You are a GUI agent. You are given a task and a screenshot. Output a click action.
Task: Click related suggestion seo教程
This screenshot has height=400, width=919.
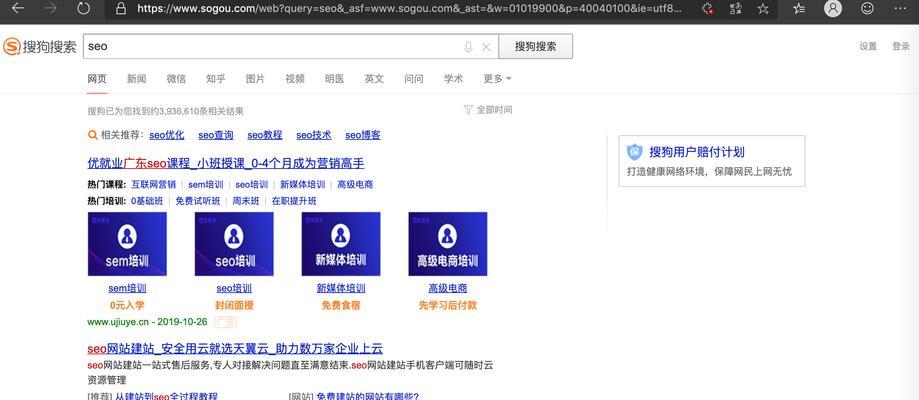pos(265,135)
